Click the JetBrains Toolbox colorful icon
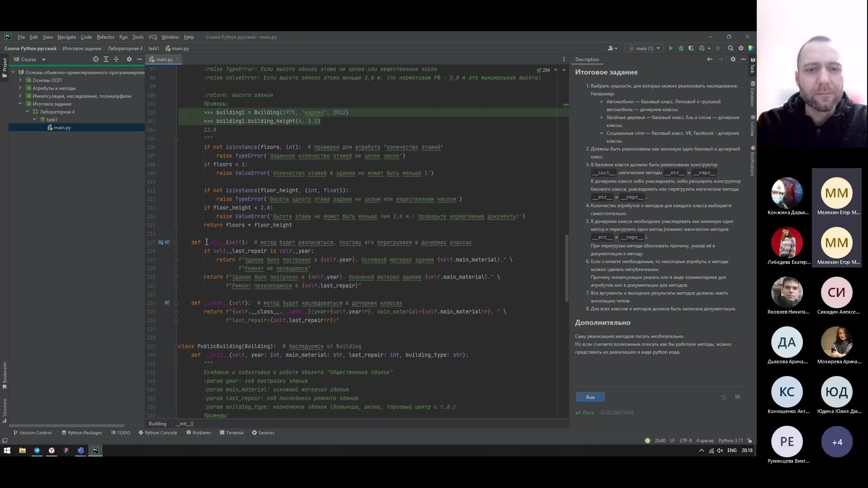The height and width of the screenshot is (488, 868). click(x=751, y=48)
